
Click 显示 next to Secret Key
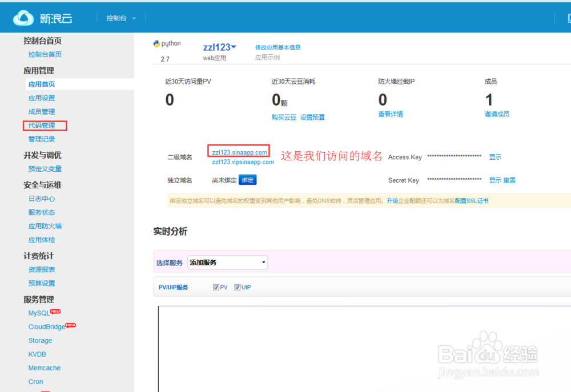pyautogui.click(x=495, y=180)
